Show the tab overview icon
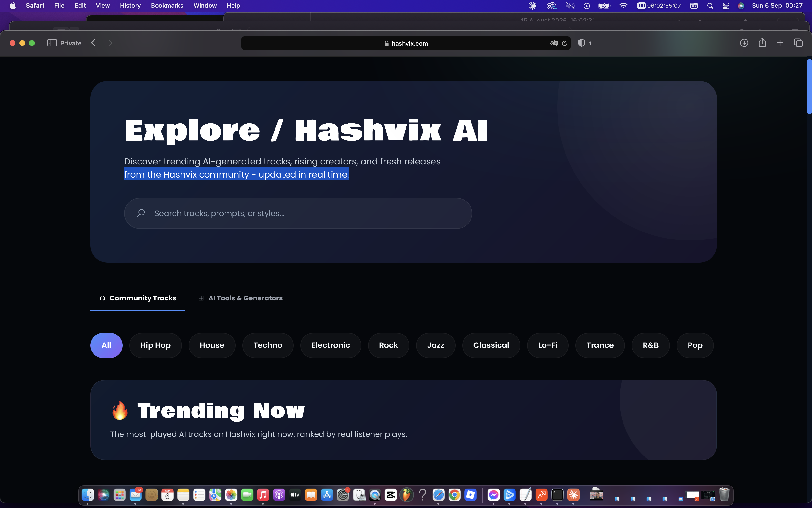This screenshot has width=812, height=508. (x=798, y=43)
